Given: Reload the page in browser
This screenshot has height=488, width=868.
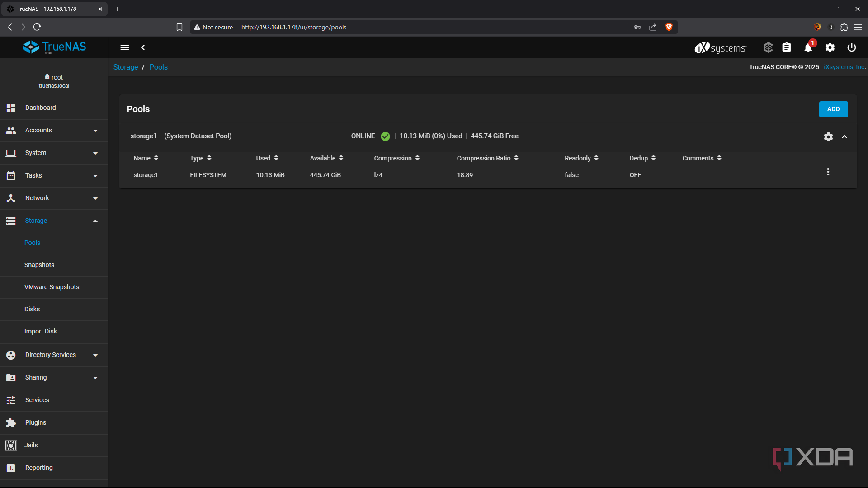Looking at the screenshot, I should pos(37,28).
